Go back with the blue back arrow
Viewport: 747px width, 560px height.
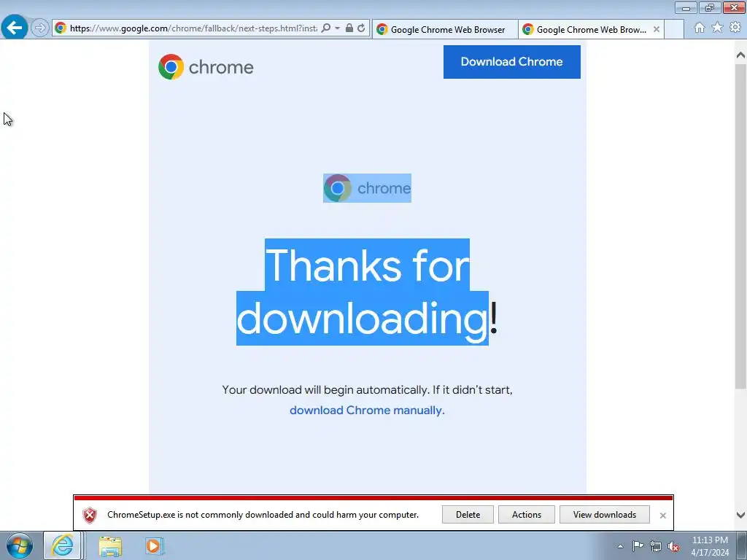click(x=15, y=27)
